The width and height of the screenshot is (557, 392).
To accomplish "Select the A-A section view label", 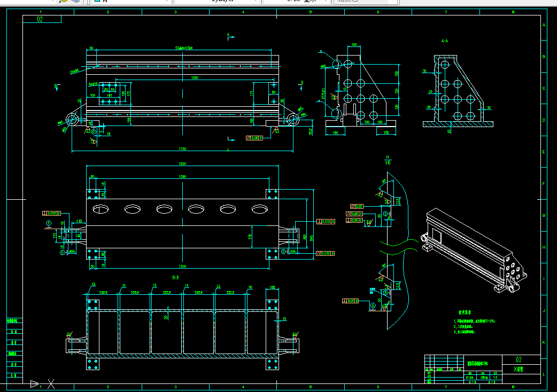I will tap(445, 41).
